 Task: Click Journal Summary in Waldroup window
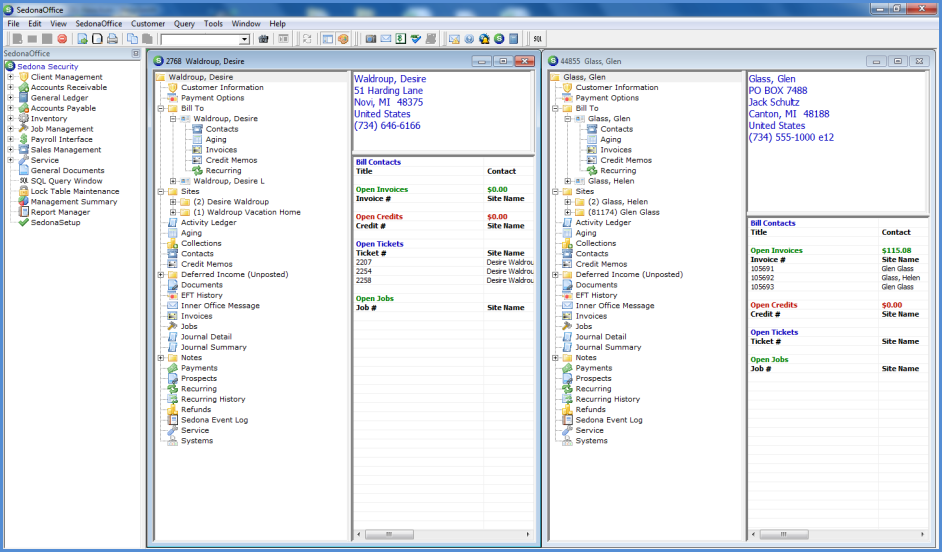click(x=213, y=347)
